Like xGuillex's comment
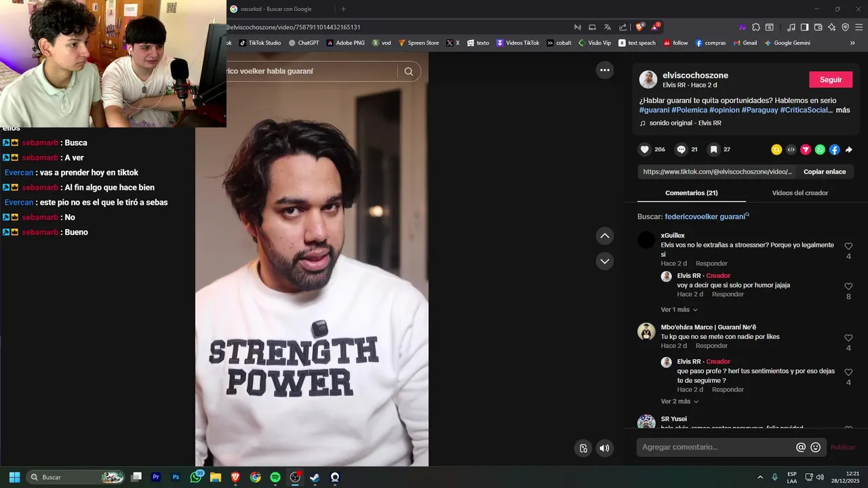This screenshot has height=488, width=868. (x=848, y=247)
